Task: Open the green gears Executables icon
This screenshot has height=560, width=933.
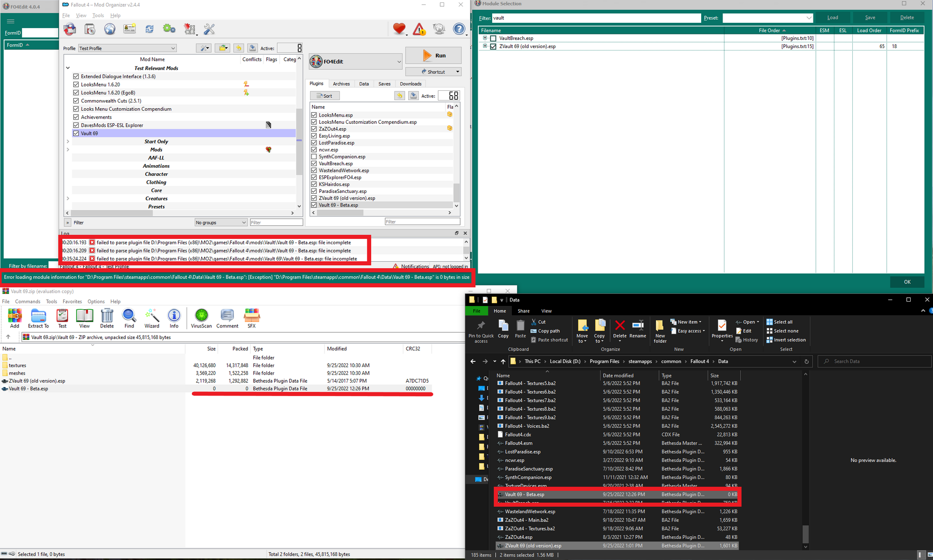Action: click(169, 29)
